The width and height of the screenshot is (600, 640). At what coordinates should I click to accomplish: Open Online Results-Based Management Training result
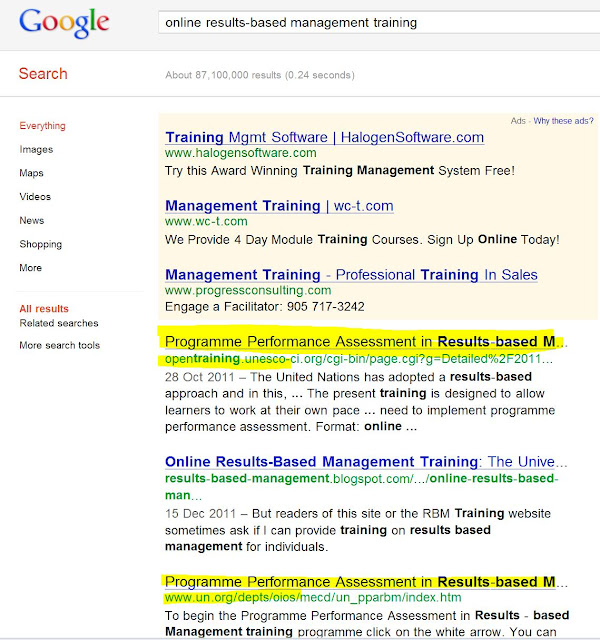click(x=366, y=462)
